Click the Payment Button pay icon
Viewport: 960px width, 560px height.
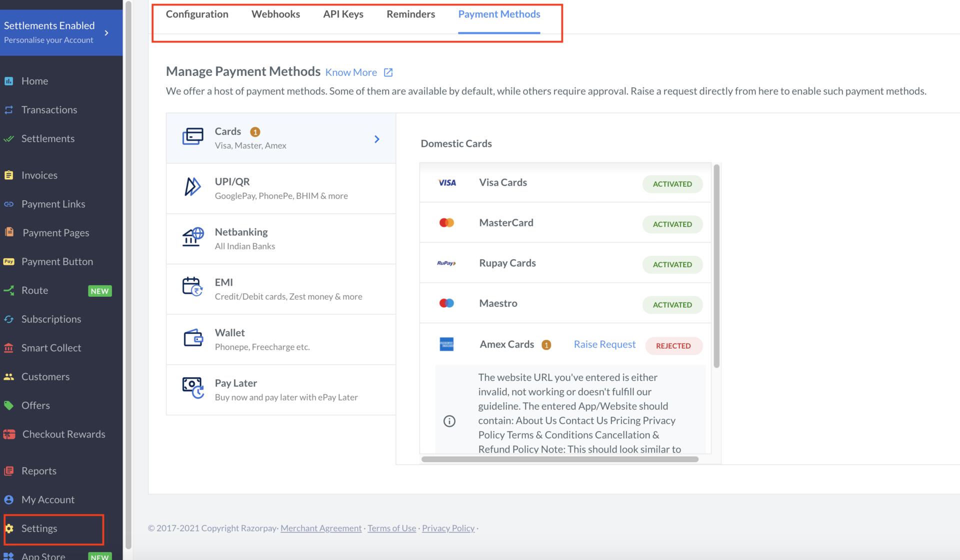pyautogui.click(x=9, y=262)
